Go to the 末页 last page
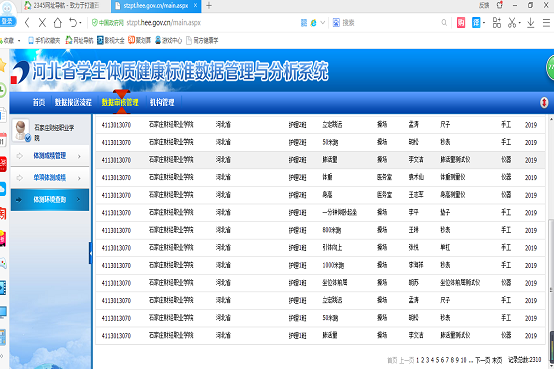Screen dimensions: 554x369 coord(497,360)
